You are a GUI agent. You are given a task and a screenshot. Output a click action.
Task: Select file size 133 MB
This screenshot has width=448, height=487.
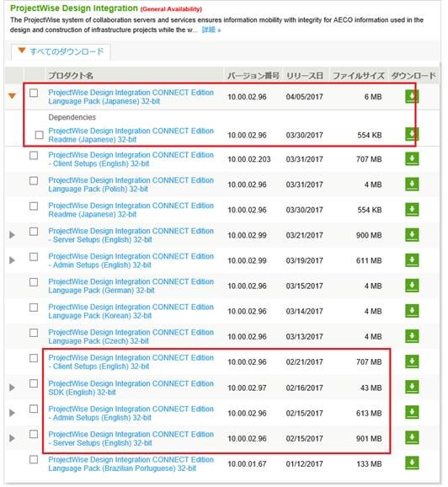(x=369, y=464)
